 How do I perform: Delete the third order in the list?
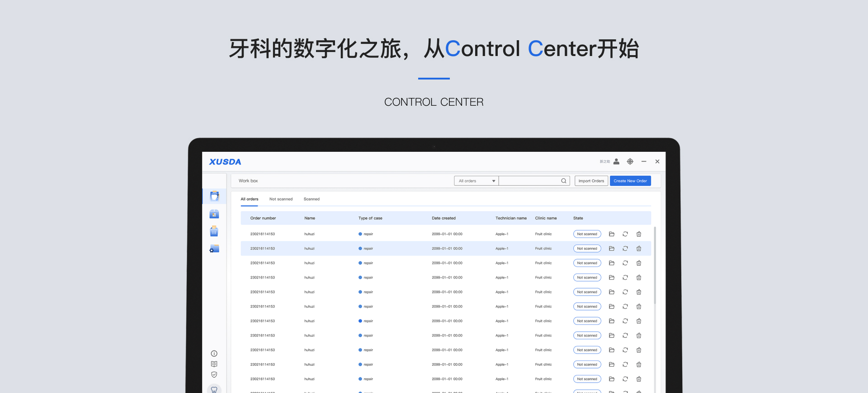click(x=639, y=263)
